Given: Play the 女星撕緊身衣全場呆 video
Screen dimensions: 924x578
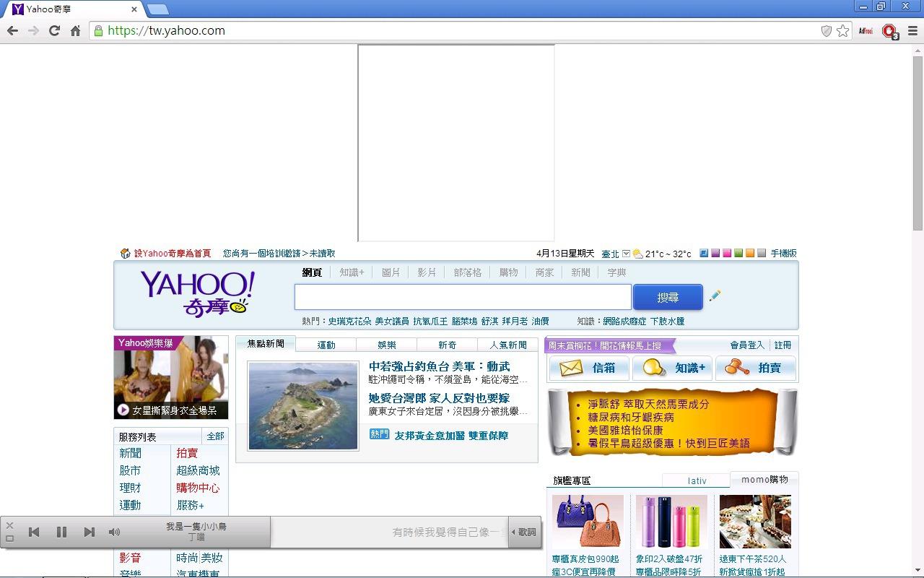Looking at the screenshot, I should coord(123,410).
